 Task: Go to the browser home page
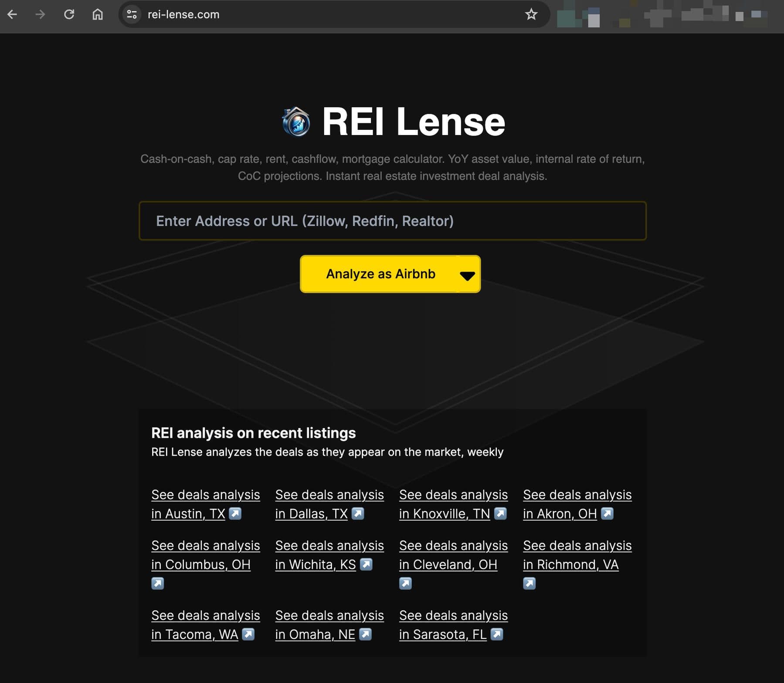[x=98, y=14]
